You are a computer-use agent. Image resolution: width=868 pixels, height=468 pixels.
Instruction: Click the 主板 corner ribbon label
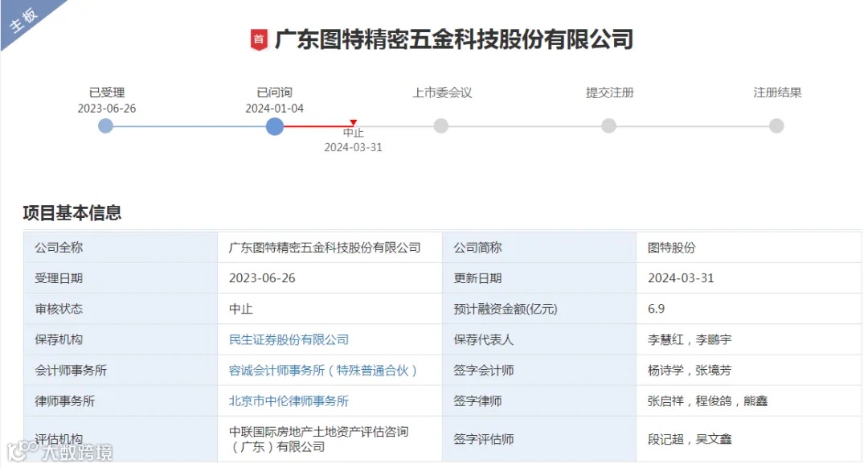[24, 20]
